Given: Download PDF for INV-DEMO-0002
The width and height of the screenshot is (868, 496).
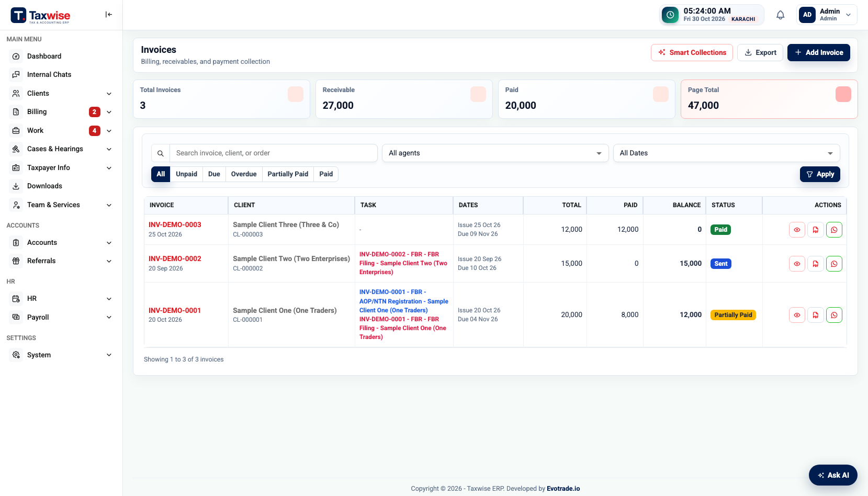Looking at the screenshot, I should [x=816, y=264].
